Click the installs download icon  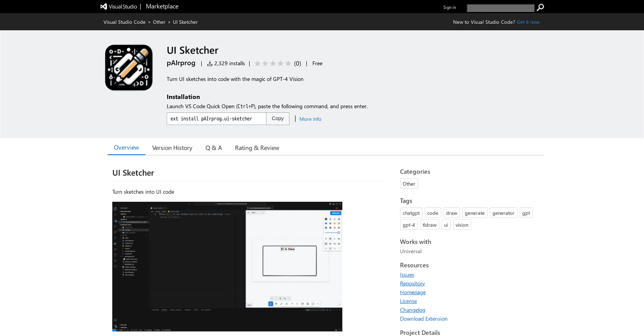[210, 64]
